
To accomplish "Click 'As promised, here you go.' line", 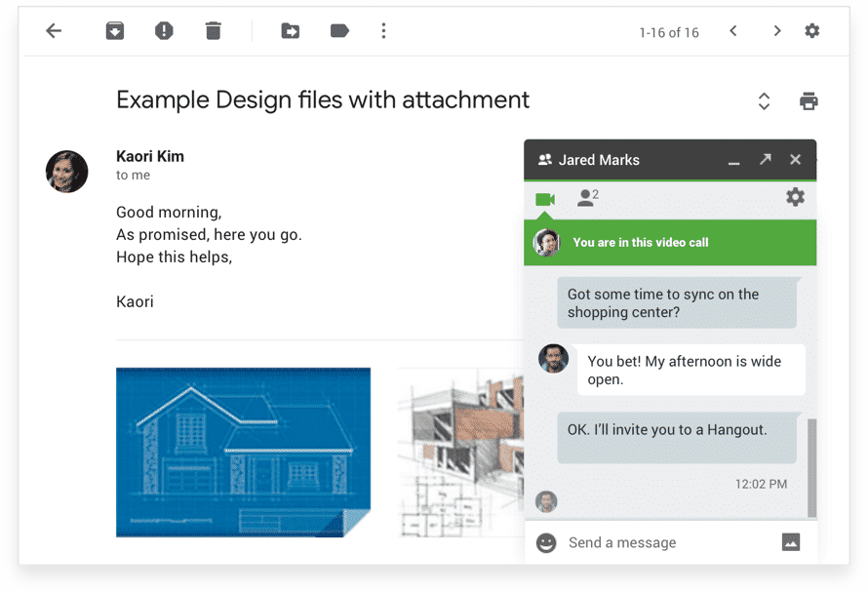I will 210,235.
